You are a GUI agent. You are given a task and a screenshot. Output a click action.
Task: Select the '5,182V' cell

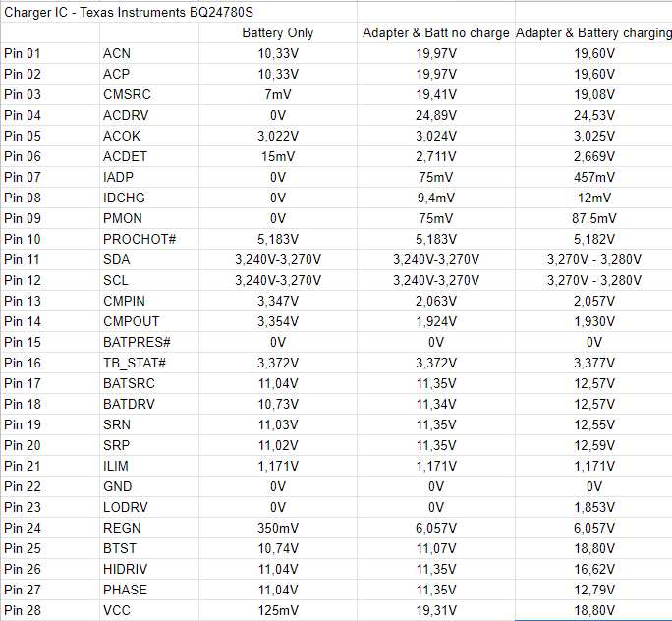coord(594,239)
